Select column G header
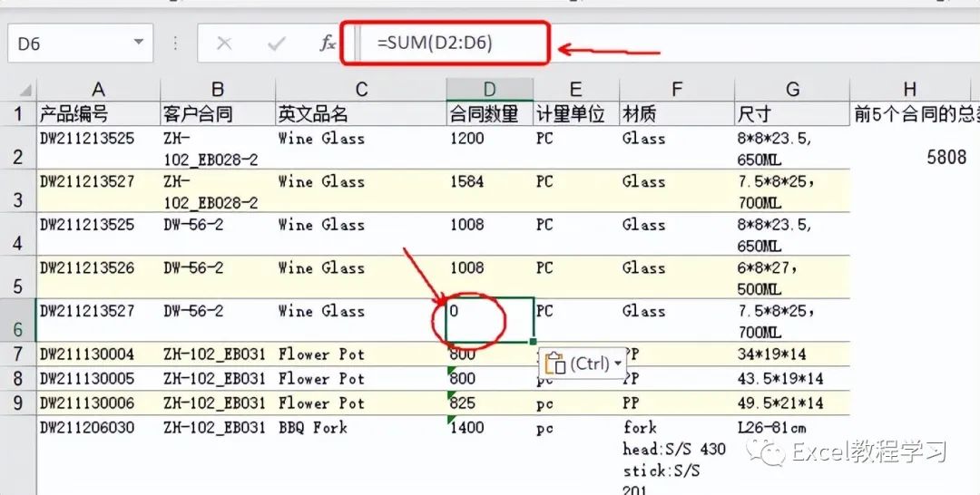This screenshot has height=495, width=980. pyautogui.click(x=792, y=89)
